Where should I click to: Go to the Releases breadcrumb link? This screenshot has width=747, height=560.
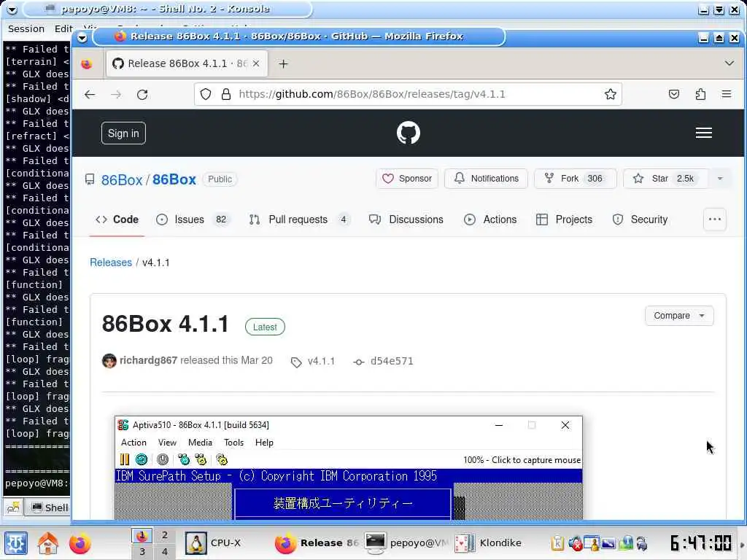[111, 262]
